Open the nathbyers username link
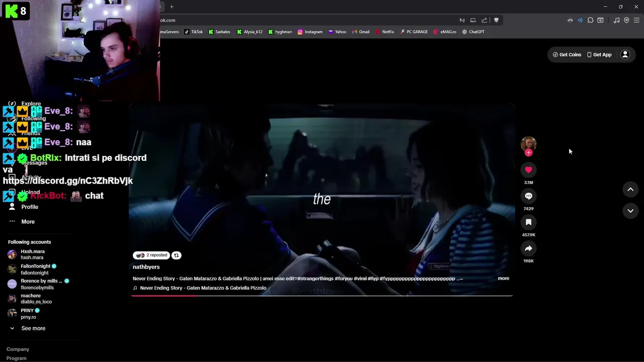644x362 pixels. [x=146, y=267]
